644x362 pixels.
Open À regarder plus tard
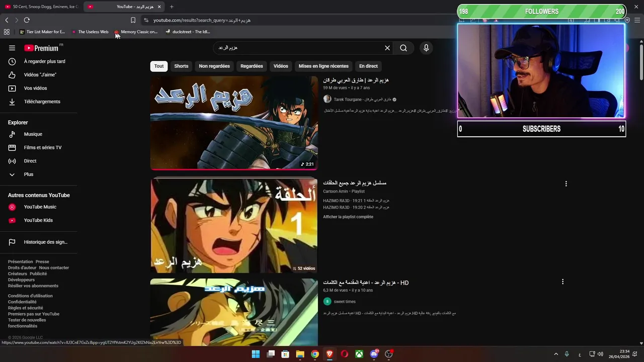coord(38,61)
